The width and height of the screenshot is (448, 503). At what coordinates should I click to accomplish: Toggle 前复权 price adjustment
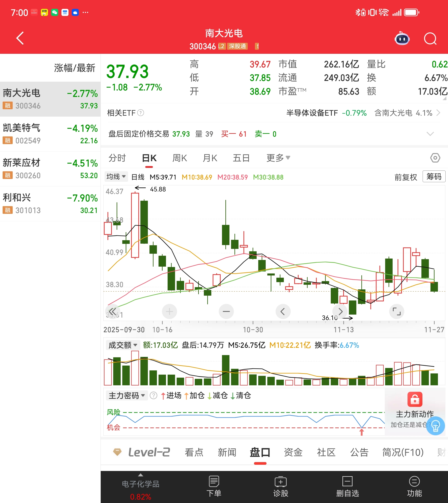(x=405, y=177)
